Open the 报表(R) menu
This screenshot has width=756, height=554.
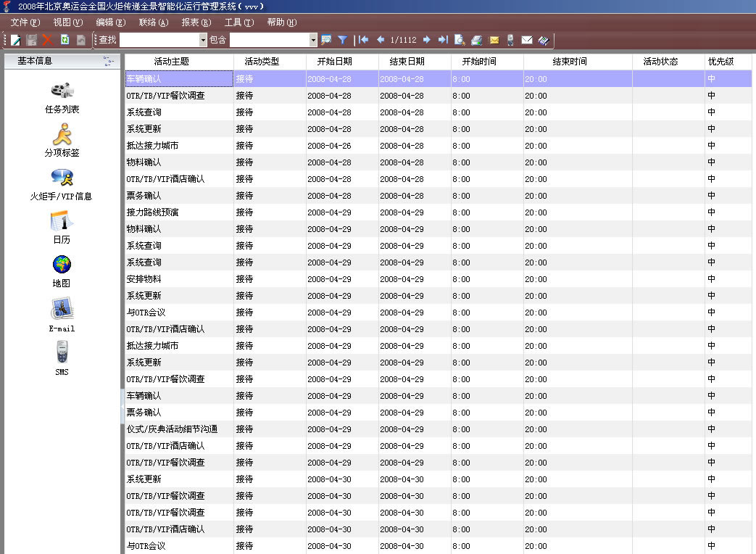196,22
